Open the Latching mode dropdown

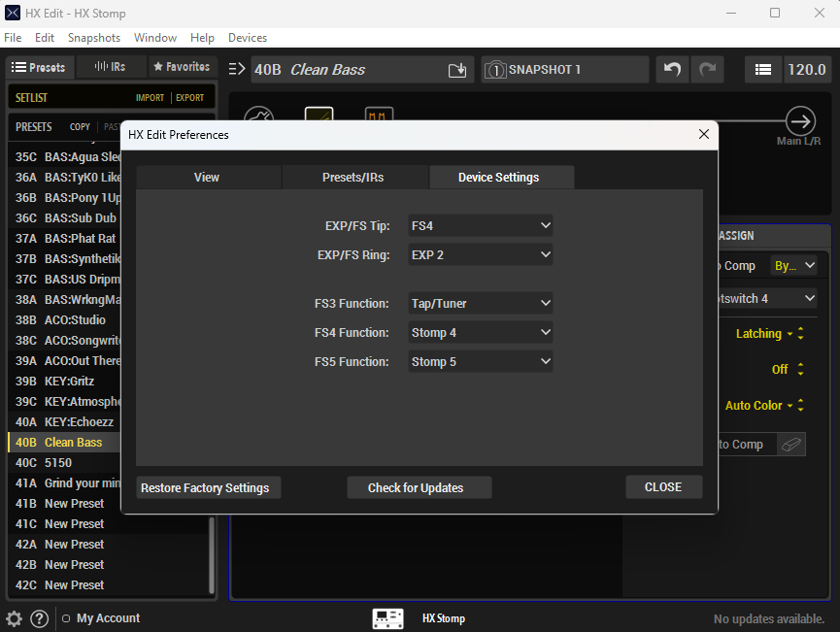point(764,334)
